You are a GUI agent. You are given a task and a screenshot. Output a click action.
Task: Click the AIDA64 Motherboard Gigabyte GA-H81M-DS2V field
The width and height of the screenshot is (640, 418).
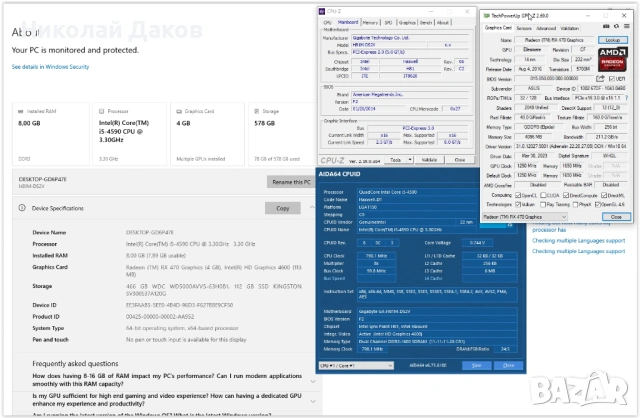point(438,311)
